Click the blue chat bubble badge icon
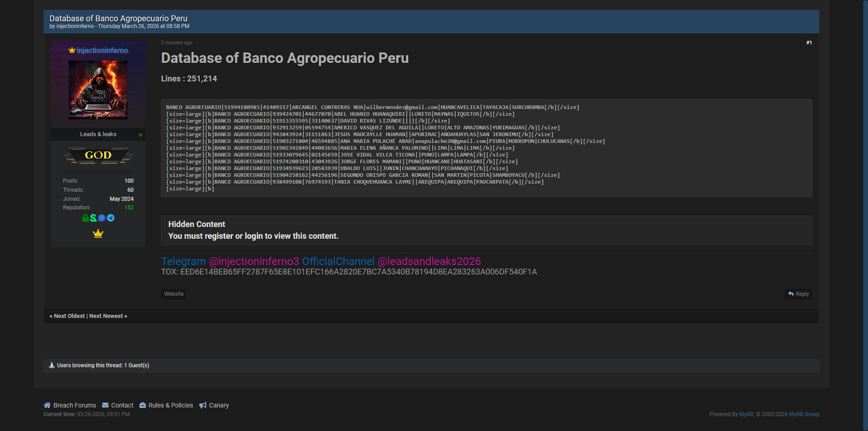The height and width of the screenshot is (431, 868). coord(102,218)
